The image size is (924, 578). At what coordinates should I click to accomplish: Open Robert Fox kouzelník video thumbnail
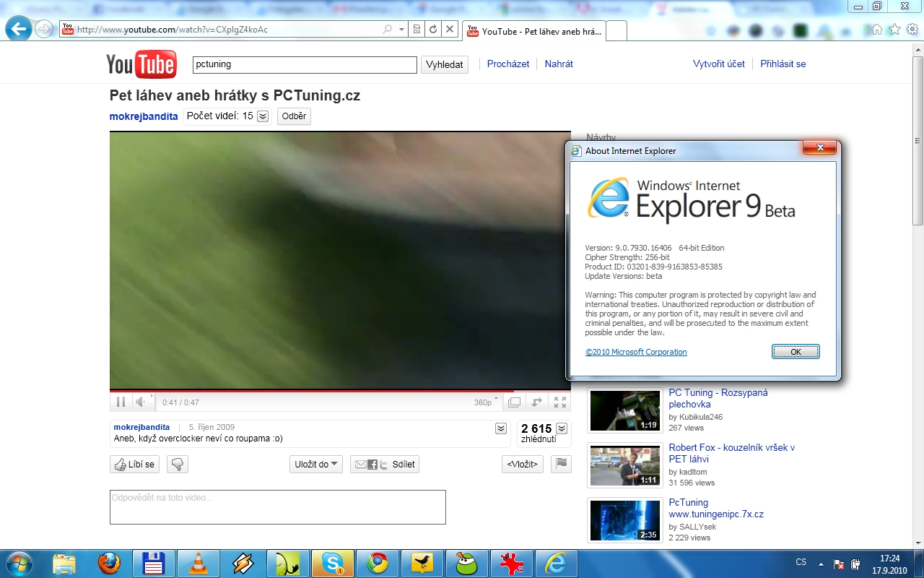pyautogui.click(x=625, y=465)
